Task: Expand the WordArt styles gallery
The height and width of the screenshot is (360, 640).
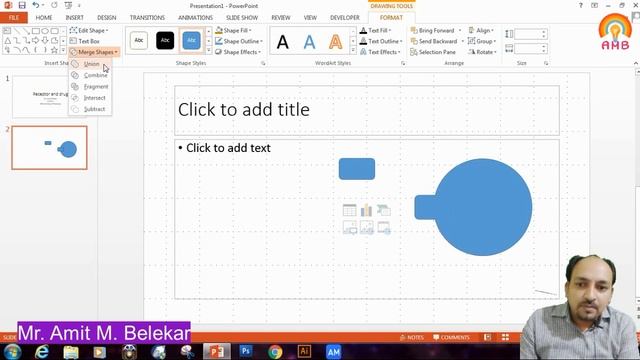Action: 353,51
